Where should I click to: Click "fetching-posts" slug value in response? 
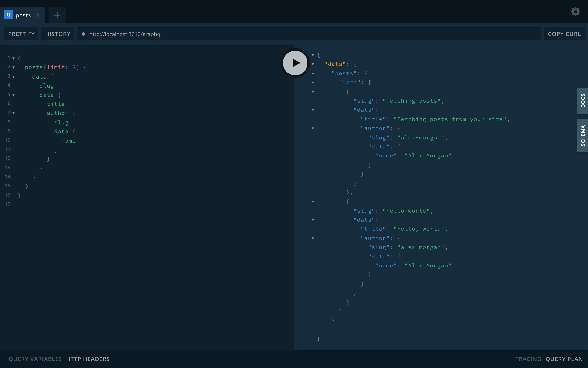point(412,101)
